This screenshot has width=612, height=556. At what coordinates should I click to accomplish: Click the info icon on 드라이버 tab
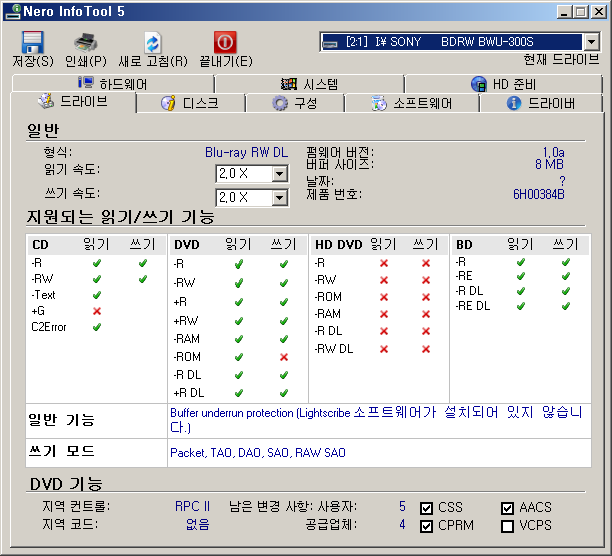pyautogui.click(x=514, y=103)
